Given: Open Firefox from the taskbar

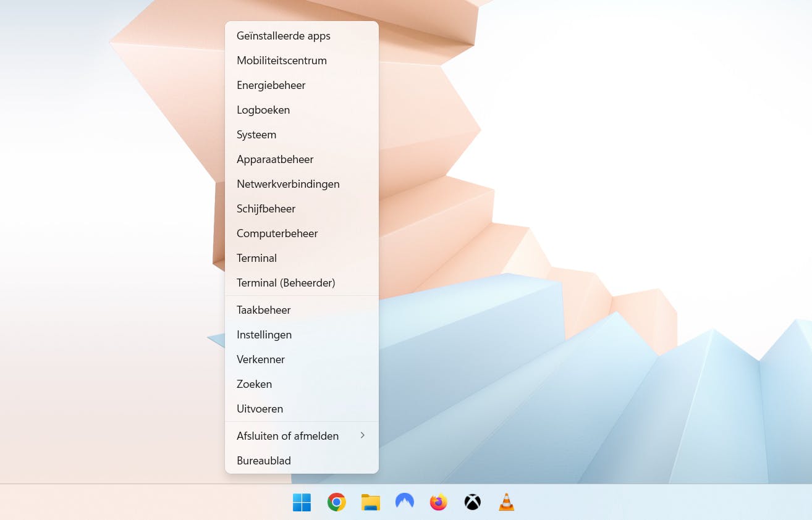Looking at the screenshot, I should click(438, 502).
